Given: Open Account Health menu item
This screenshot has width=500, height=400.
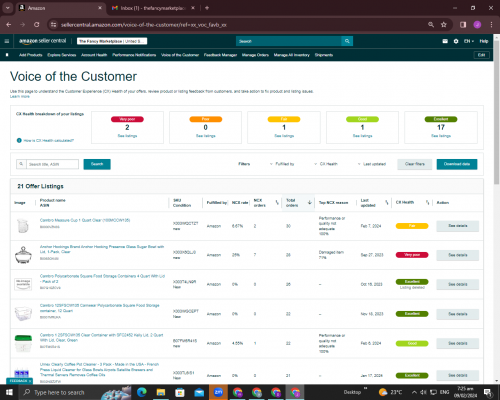Looking at the screenshot, I should pyautogui.click(x=94, y=55).
